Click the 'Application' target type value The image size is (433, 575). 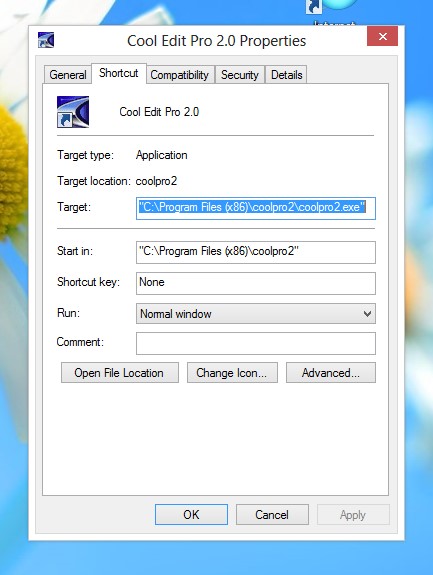162,155
